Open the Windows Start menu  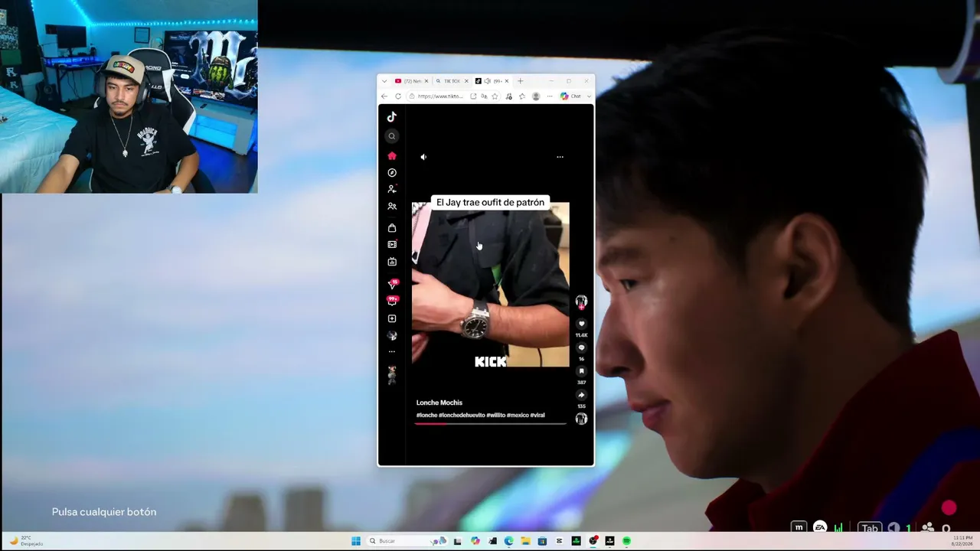coord(356,541)
